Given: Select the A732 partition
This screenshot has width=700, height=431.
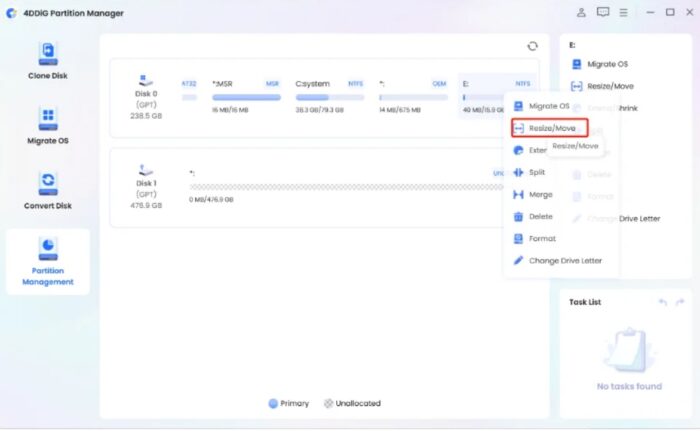Looking at the screenshot, I should click(189, 91).
